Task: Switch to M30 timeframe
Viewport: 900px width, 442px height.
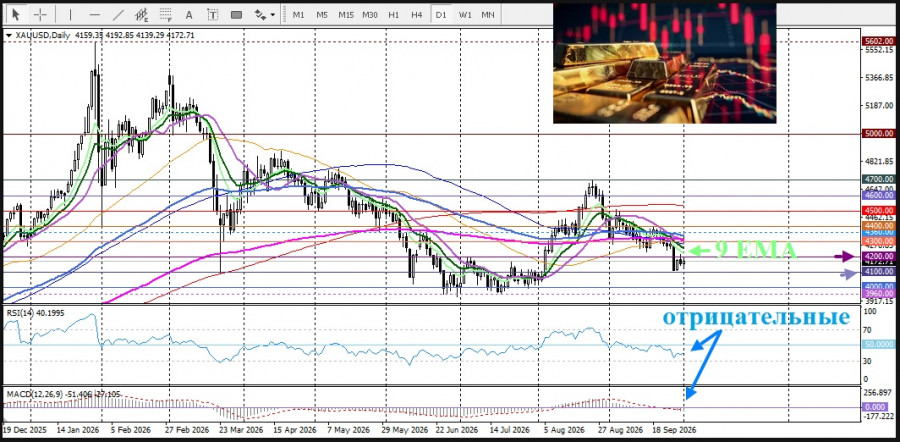Action: [x=370, y=15]
